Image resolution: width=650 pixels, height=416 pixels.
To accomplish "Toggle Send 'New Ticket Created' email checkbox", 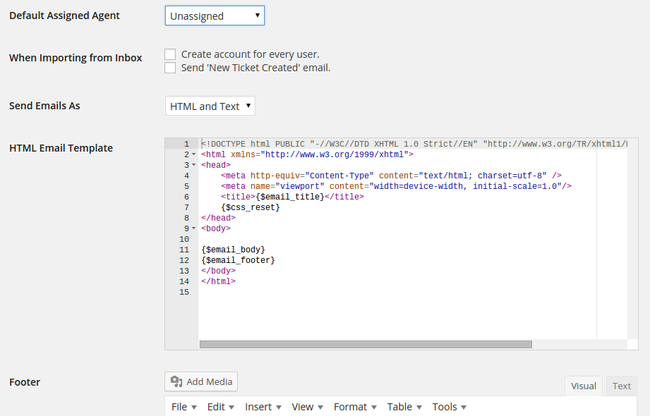I will 170,68.
